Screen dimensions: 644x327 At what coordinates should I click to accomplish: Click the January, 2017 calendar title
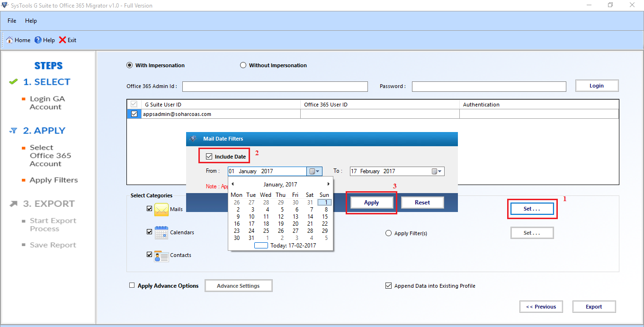280,184
